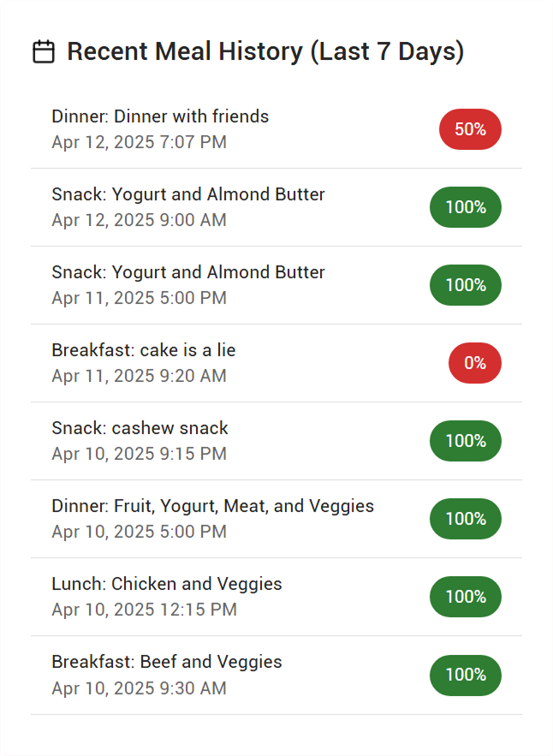Open the 'cake is a lie' breakfast entry
Image resolution: width=553 pixels, height=756 pixels.
(x=276, y=363)
